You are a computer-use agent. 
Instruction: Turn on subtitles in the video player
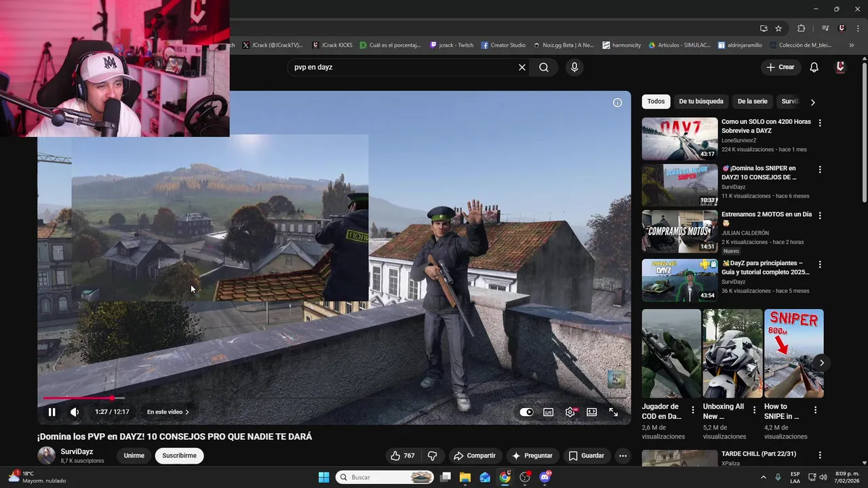(x=548, y=412)
